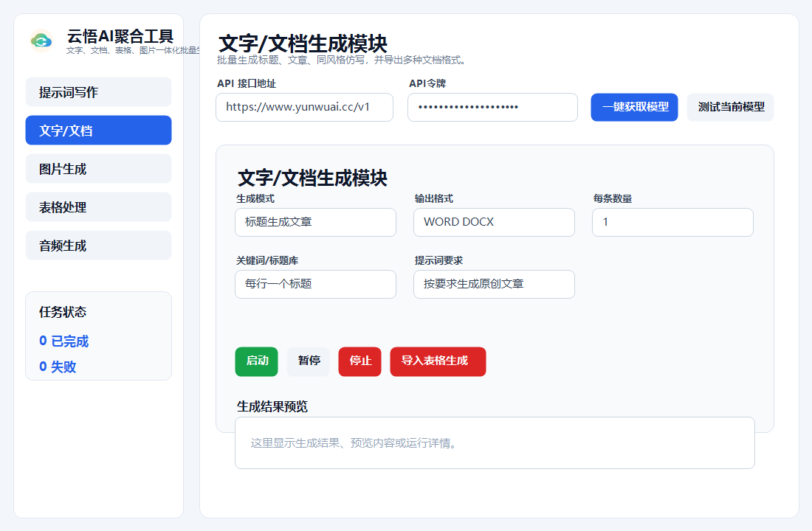The image size is (812, 531).
Task: Click the red 停止 button
Action: [x=360, y=361]
